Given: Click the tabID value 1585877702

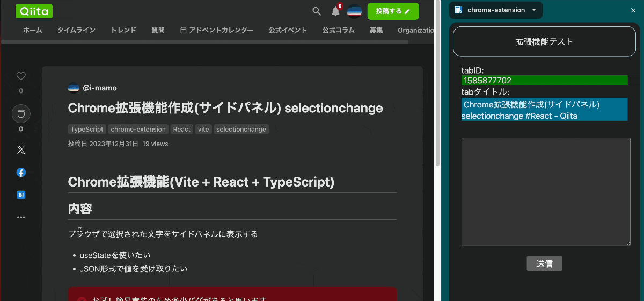Looking at the screenshot, I should [x=544, y=81].
